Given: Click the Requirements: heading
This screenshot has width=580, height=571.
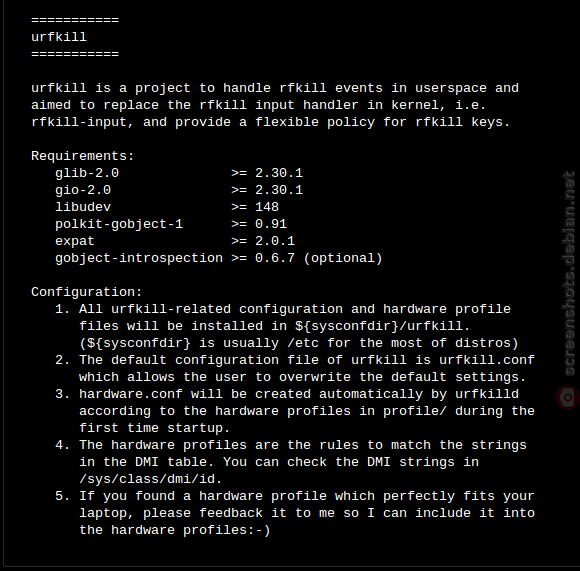Looking at the screenshot, I should click(x=82, y=156).
